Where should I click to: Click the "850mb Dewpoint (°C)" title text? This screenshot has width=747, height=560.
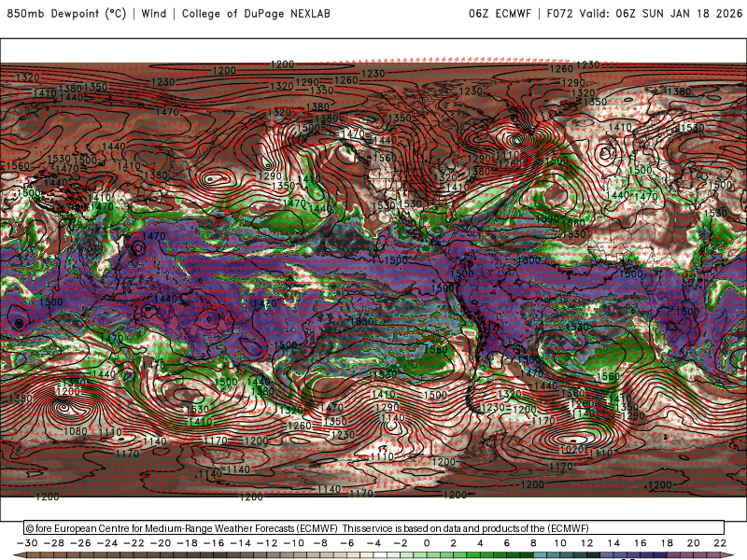66,13
